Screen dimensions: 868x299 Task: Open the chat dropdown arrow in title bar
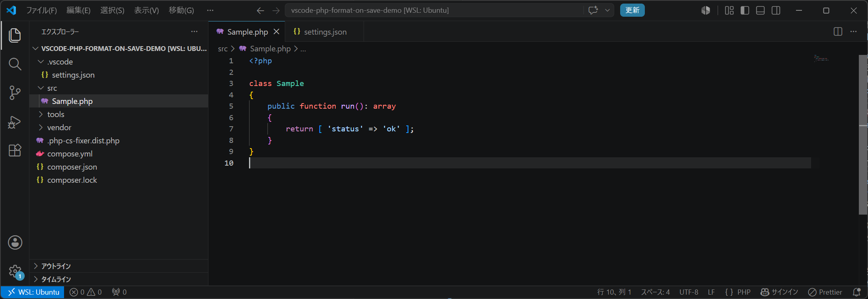[x=607, y=10]
